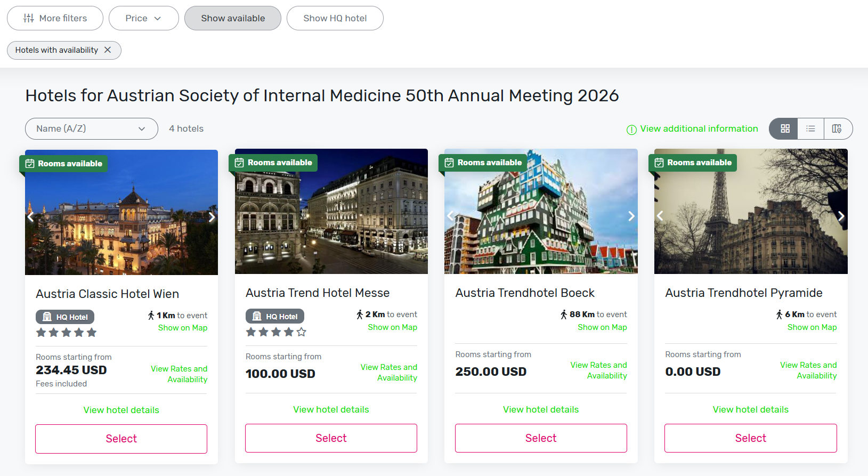Screen dimensions: 868x476
Task: Show next photo of Austria Trendhotel Boeck
Action: tap(631, 216)
